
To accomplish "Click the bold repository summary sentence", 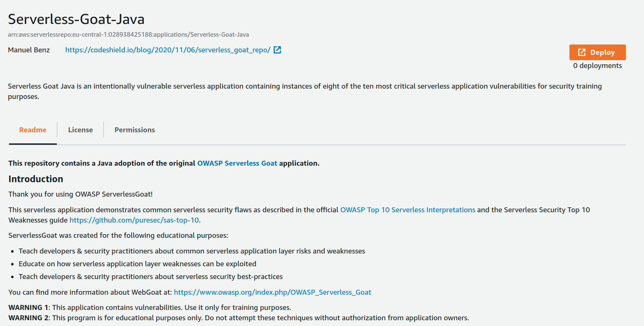I will coord(164,163).
